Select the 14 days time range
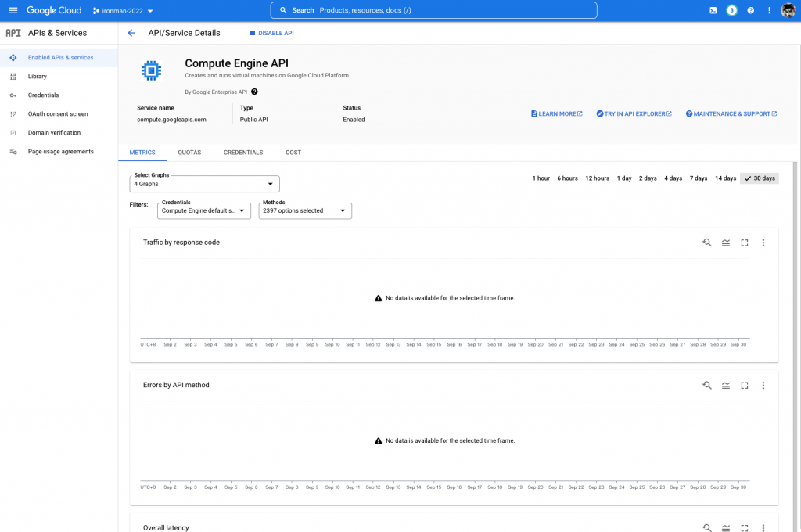 [725, 178]
